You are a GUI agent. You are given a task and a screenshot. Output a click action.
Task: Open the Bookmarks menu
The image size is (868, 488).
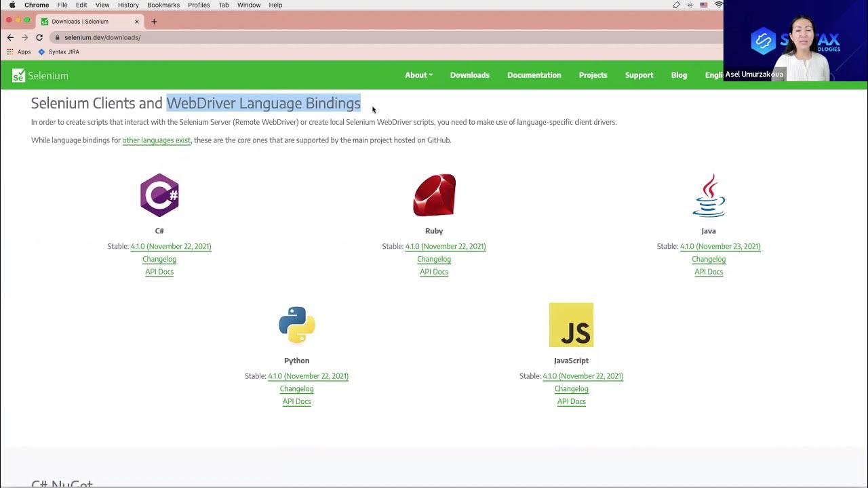[163, 5]
